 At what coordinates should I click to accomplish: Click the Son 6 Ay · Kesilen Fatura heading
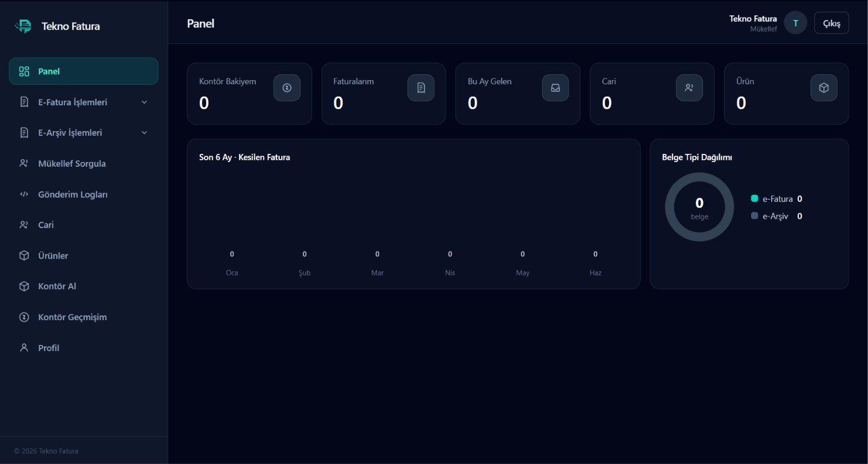[x=245, y=157]
